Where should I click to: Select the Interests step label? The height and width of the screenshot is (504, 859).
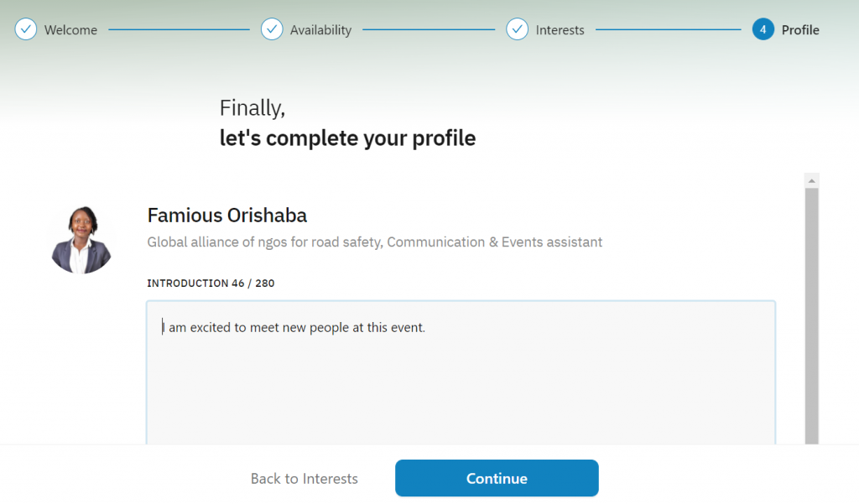[x=560, y=30]
